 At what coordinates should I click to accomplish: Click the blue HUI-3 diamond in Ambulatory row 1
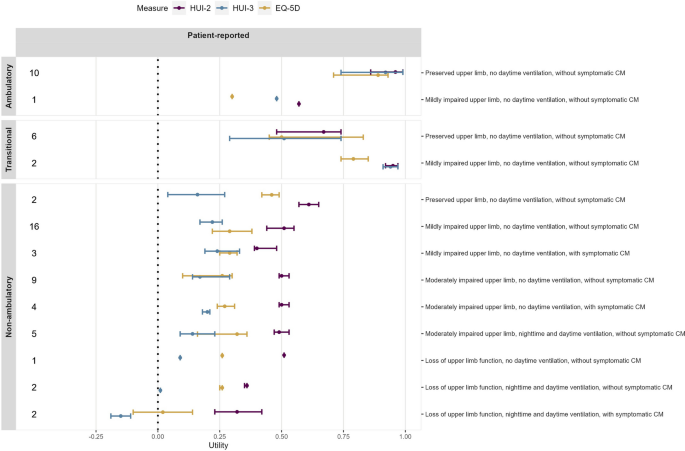point(277,99)
